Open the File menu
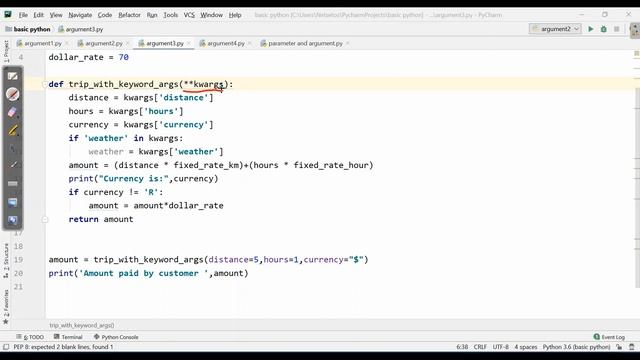Viewport: 640px width, 360px height. (x=23, y=15)
